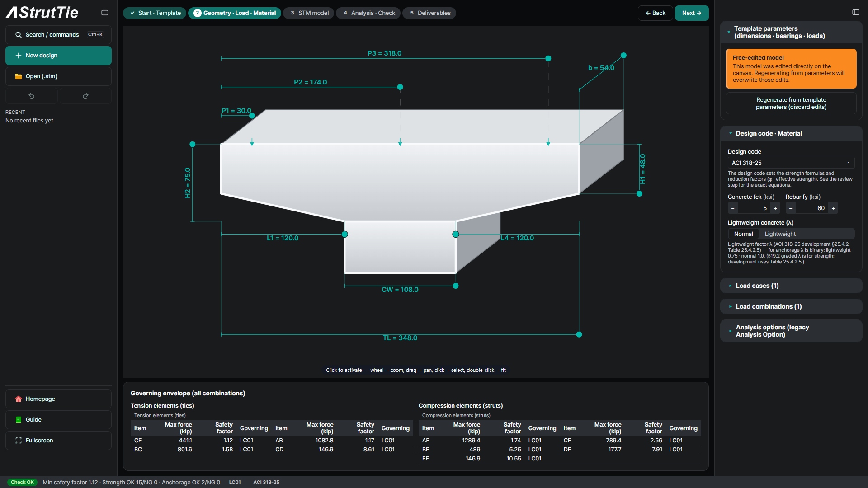Click the ACI 318-25 status bar entry
This screenshot has height=488, width=868.
point(266,483)
